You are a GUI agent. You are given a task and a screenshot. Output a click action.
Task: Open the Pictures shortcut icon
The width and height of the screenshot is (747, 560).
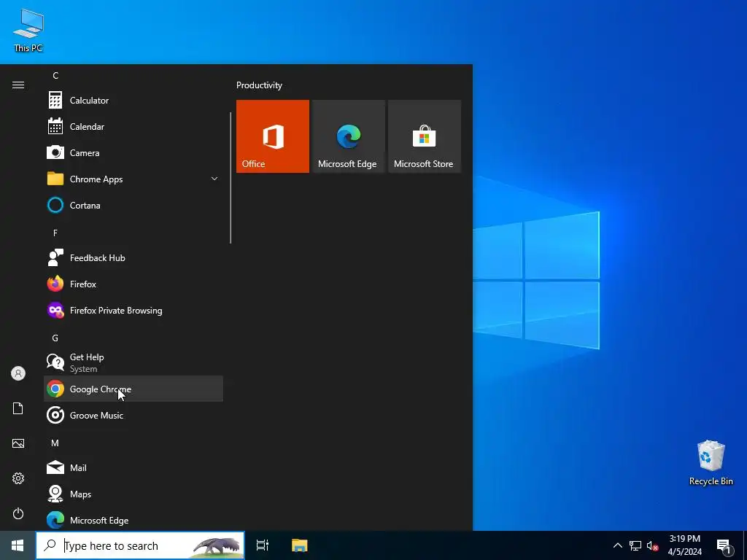[x=18, y=443]
